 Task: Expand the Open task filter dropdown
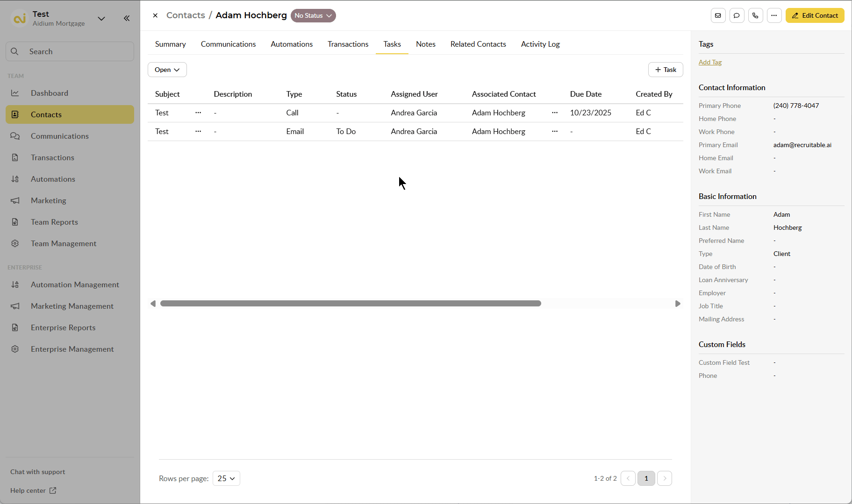click(167, 70)
